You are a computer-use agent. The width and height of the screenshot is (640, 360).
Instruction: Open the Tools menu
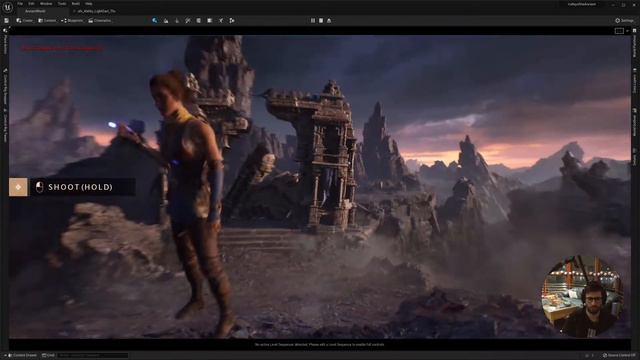tap(62, 4)
